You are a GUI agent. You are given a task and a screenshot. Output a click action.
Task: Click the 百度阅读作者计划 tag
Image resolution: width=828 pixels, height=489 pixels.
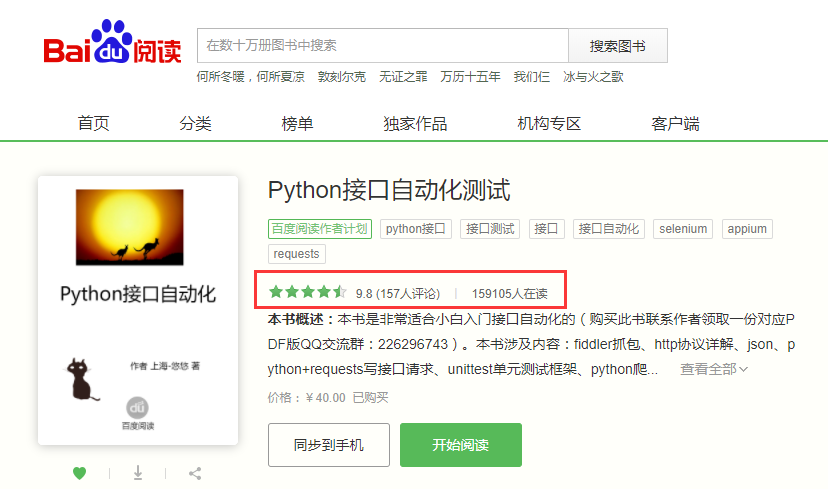[320, 229]
